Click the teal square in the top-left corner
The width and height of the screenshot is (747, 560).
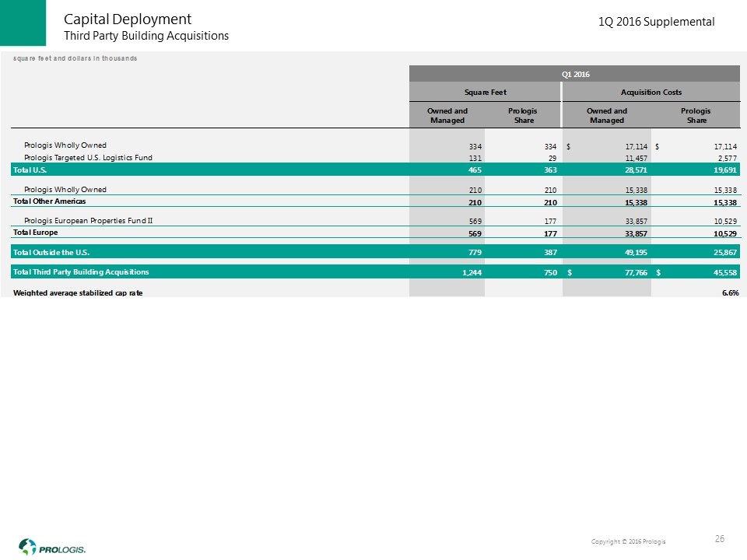(24, 24)
